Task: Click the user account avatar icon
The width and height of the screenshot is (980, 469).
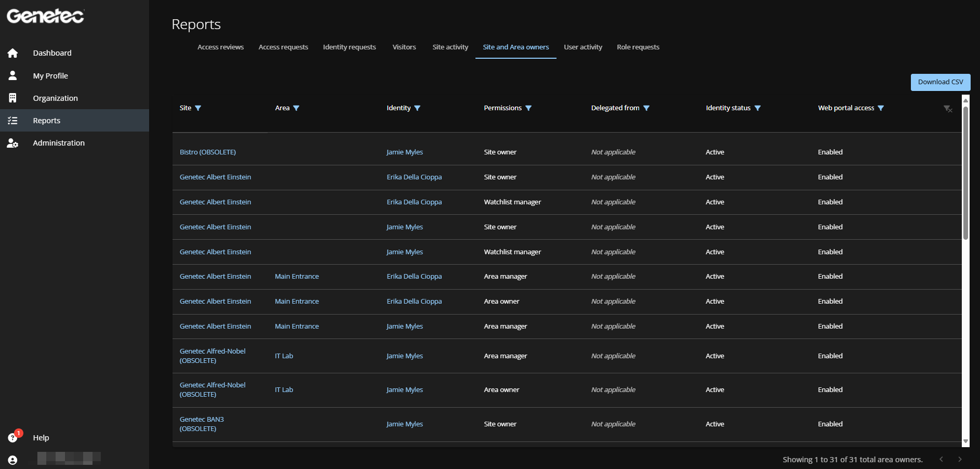Action: pos(12,460)
